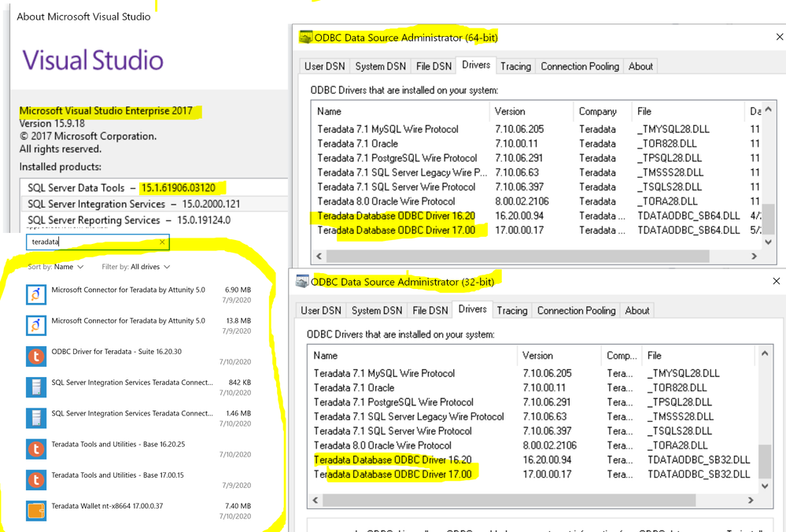
Task: Click the 1.46 MB SSIS Teradata Connector icon
Action: (x=35, y=418)
